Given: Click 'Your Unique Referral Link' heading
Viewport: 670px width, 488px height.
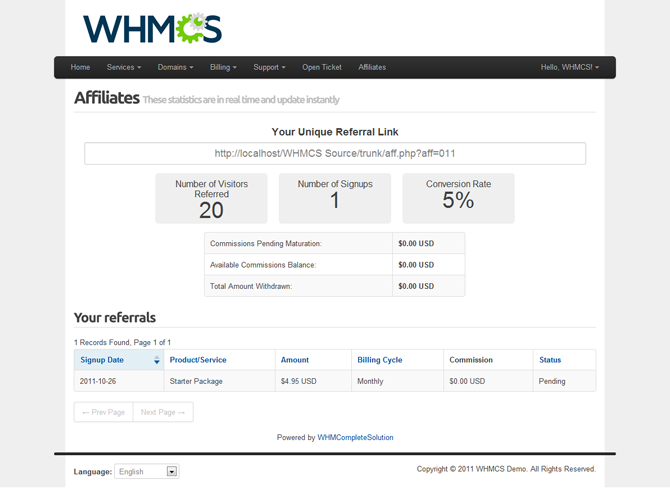Looking at the screenshot, I should tap(335, 132).
